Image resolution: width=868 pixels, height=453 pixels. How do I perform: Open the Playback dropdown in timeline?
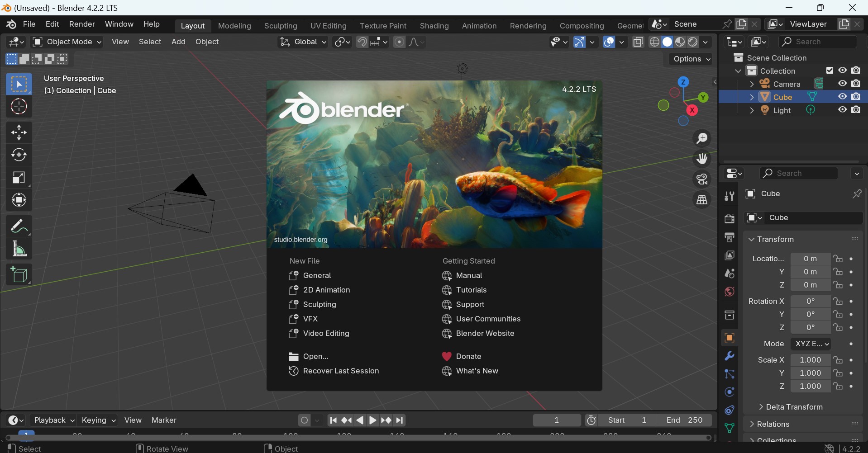tap(54, 421)
